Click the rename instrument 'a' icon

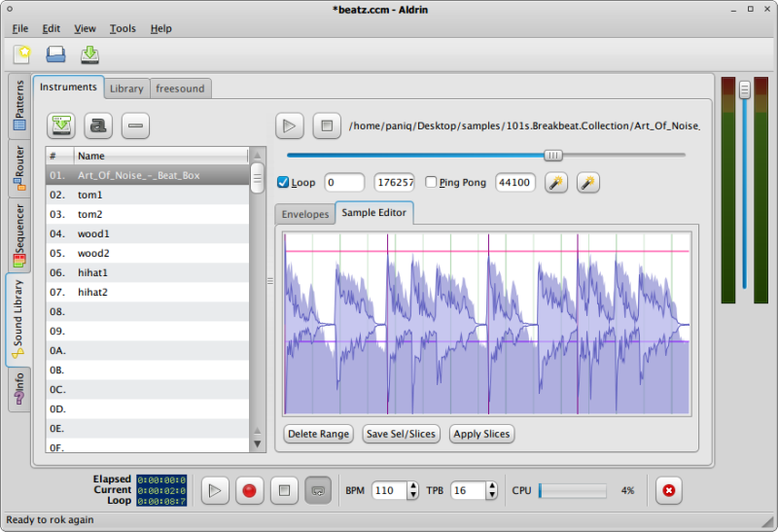click(99, 125)
